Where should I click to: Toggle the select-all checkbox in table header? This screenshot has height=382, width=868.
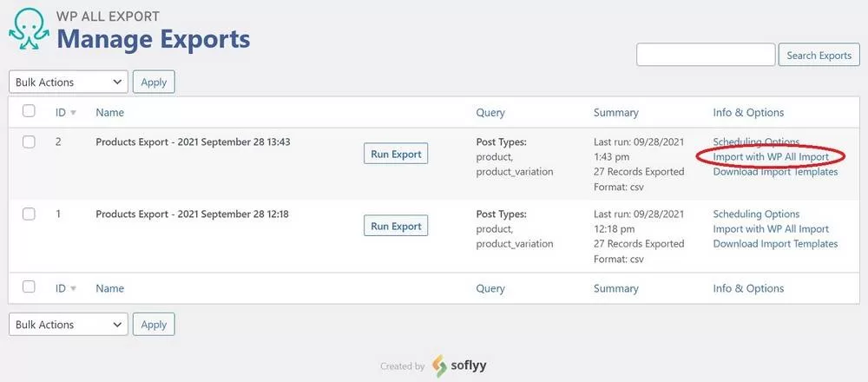[x=29, y=111]
